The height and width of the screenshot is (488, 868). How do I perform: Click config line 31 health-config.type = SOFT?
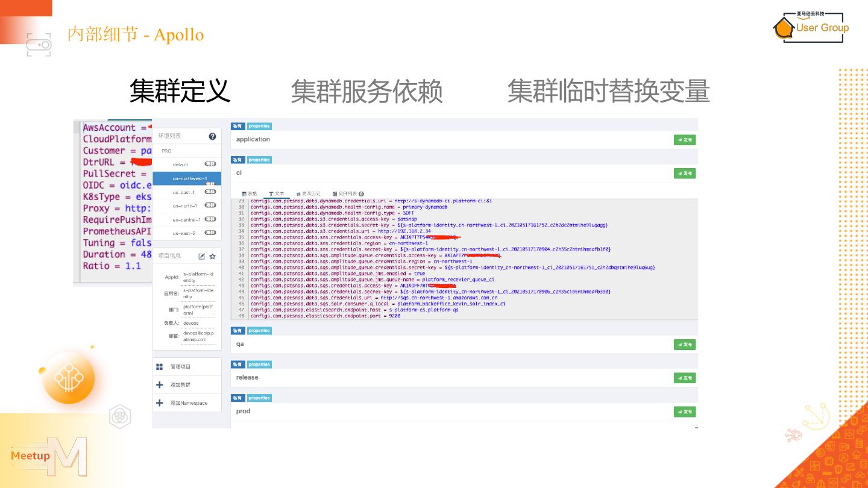(332, 213)
